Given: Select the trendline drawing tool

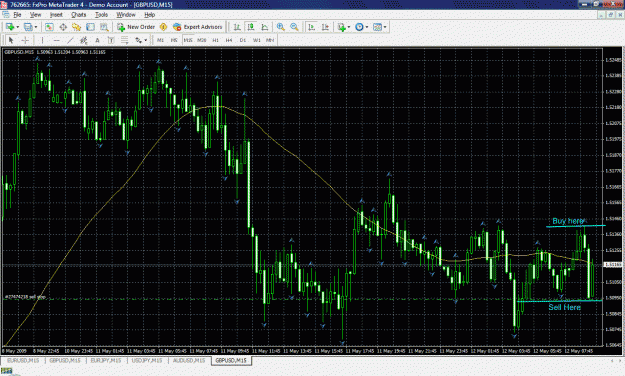Looking at the screenshot, I should [x=70, y=40].
